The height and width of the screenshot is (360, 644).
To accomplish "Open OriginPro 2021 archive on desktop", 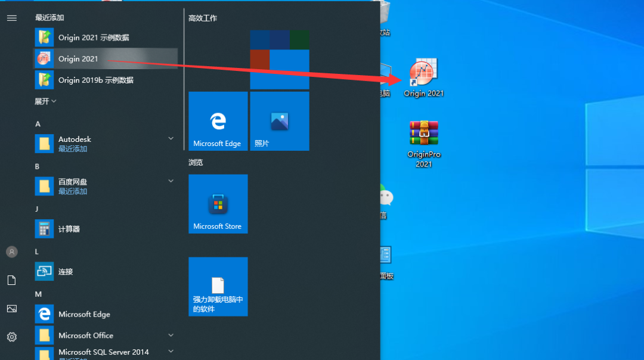I will click(423, 134).
